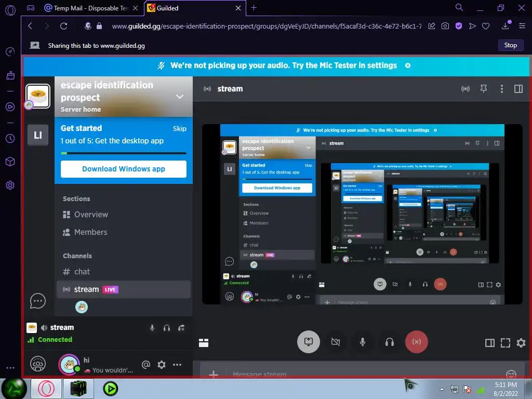Open a new browser tab

pos(254,7)
